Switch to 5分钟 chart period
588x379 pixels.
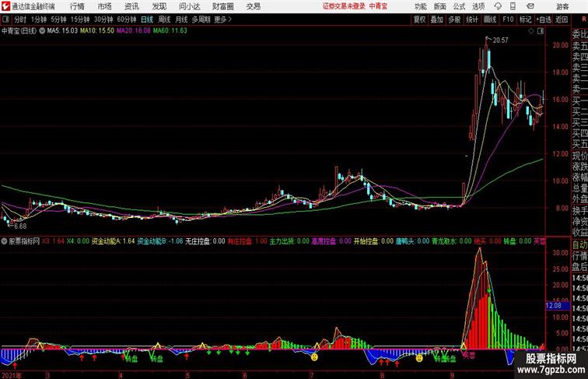click(x=58, y=19)
